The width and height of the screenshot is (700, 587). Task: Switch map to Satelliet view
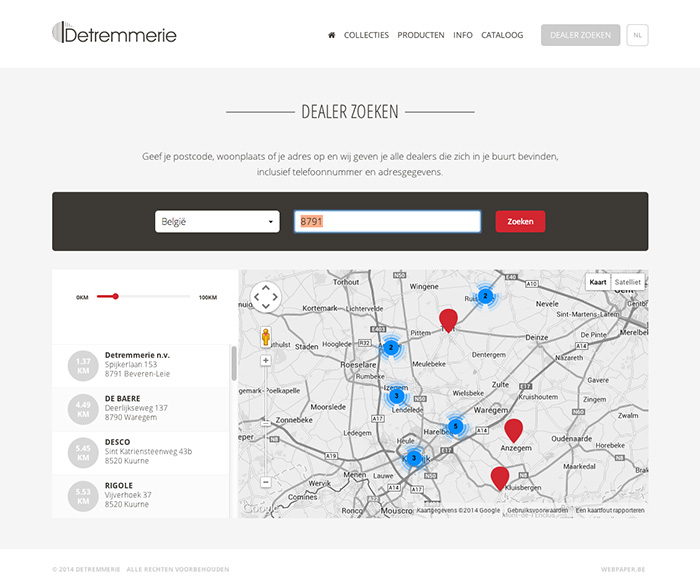point(627,282)
